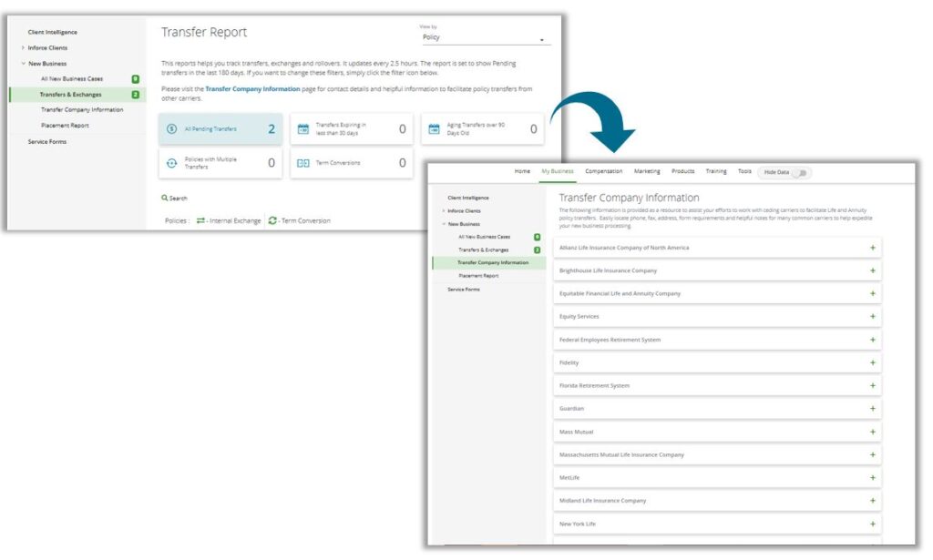Click the Policies with Multiple Transfers icon
This screenshot has height=560, width=933.
point(171,163)
